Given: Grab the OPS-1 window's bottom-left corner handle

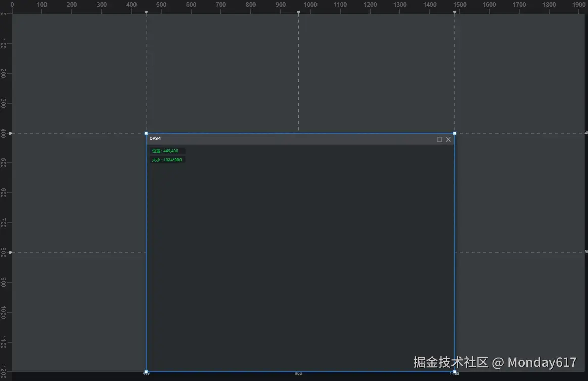Looking at the screenshot, I should click(x=146, y=372).
